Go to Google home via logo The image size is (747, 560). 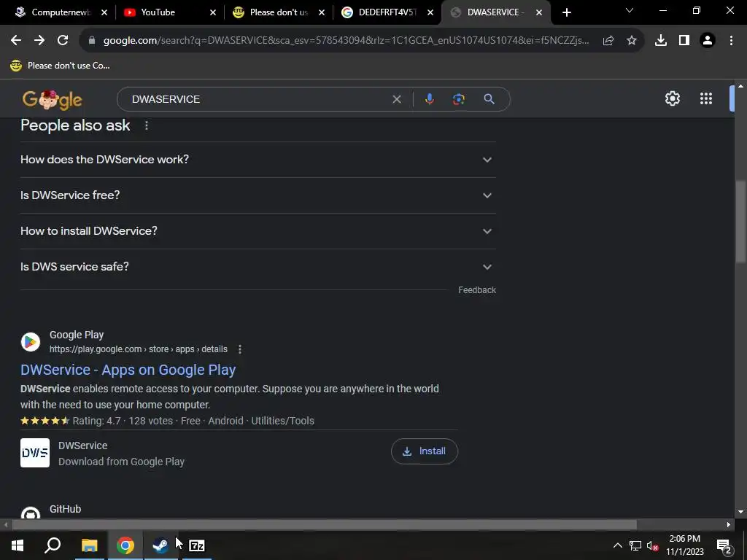(53, 99)
